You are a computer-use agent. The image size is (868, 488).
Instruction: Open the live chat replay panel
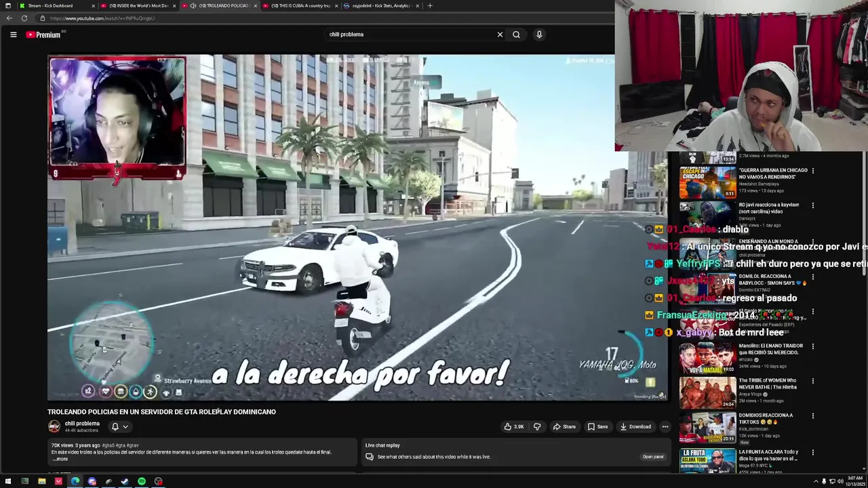point(653,457)
